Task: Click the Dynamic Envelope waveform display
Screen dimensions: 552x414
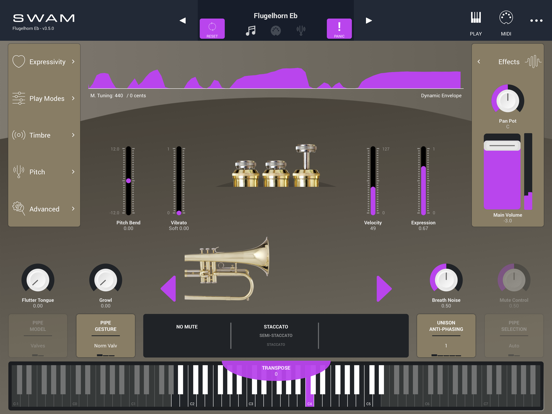Action: (x=276, y=78)
